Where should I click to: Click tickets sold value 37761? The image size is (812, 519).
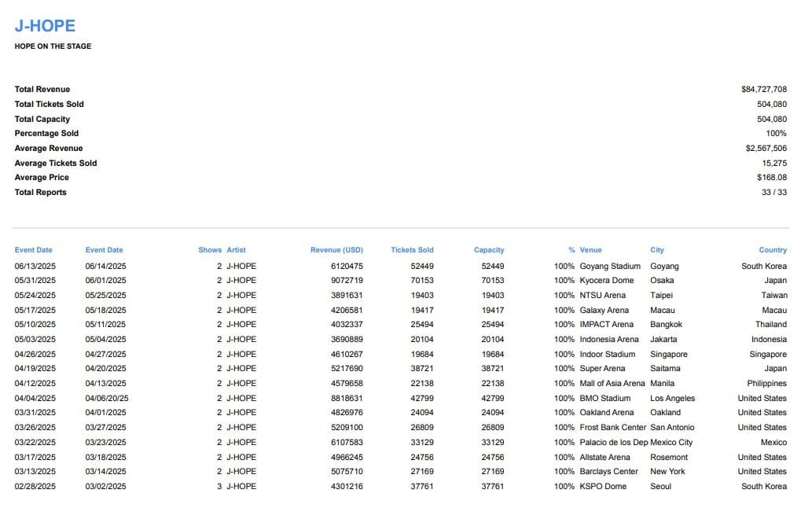pyautogui.click(x=422, y=487)
